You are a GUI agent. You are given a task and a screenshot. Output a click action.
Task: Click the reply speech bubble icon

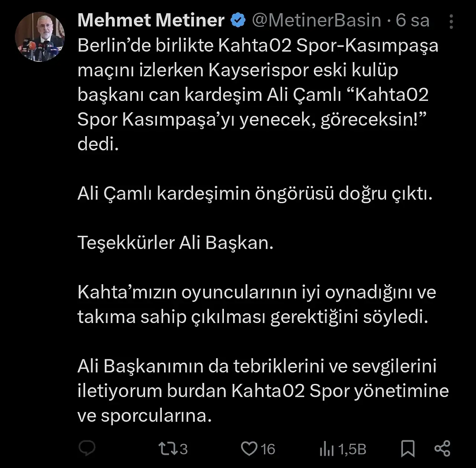click(87, 448)
